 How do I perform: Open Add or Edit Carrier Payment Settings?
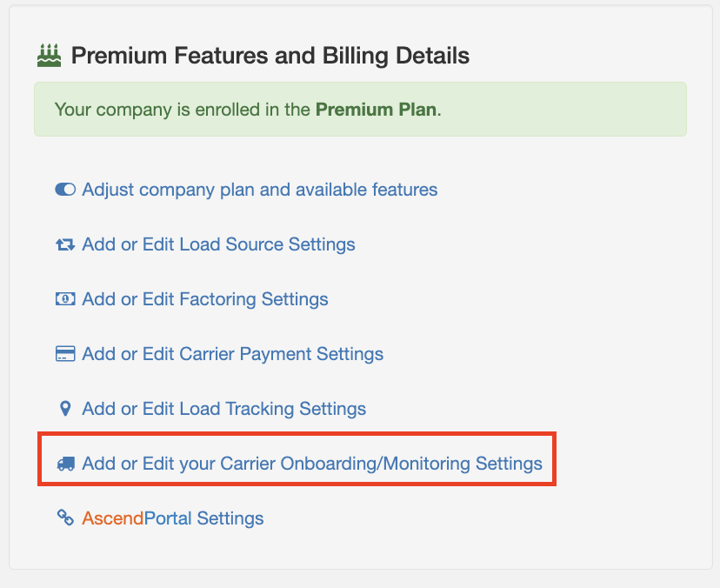coord(233,354)
